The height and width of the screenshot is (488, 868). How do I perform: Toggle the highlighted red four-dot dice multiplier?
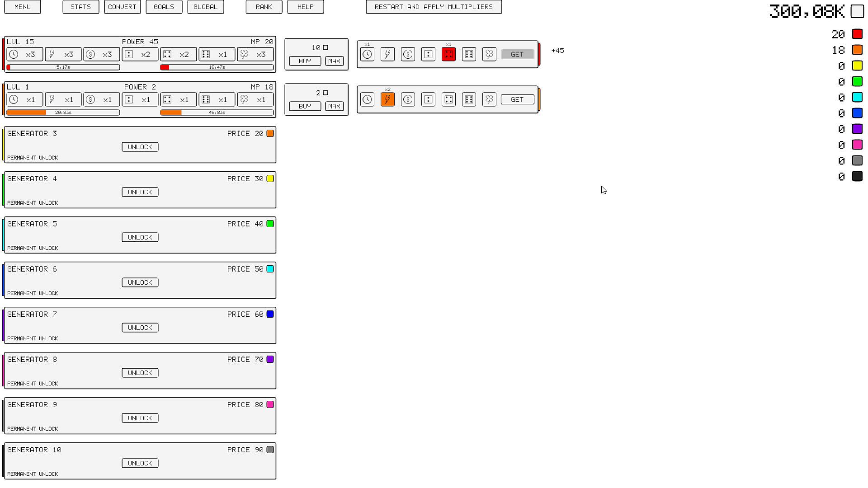click(448, 54)
